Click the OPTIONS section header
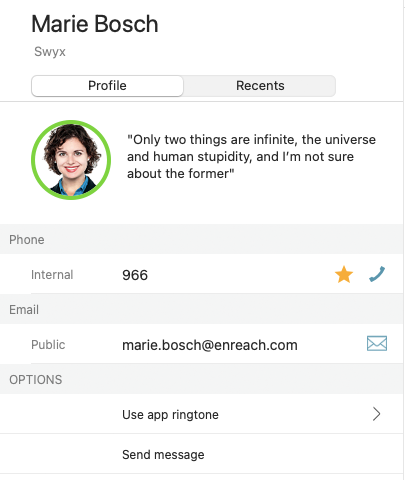Image resolution: width=405 pixels, height=480 pixels. [x=36, y=380]
